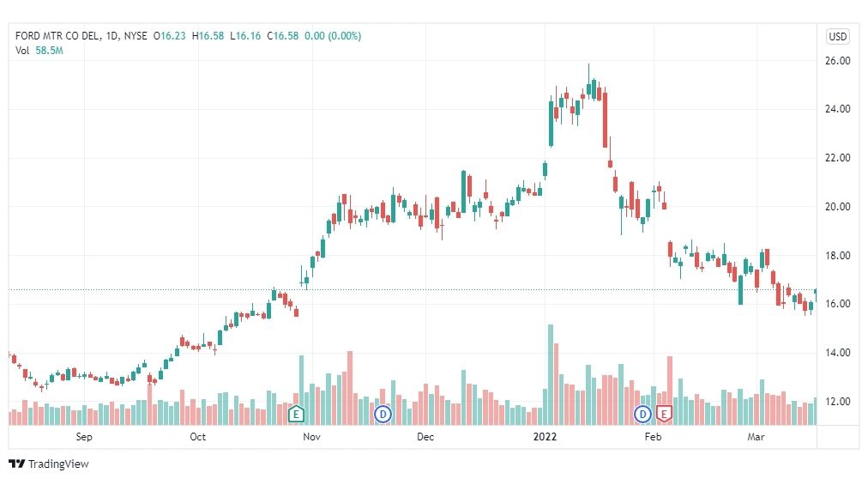Click the Vol 58.5M volume indicator label
This screenshot has width=868, height=479.
(39, 51)
